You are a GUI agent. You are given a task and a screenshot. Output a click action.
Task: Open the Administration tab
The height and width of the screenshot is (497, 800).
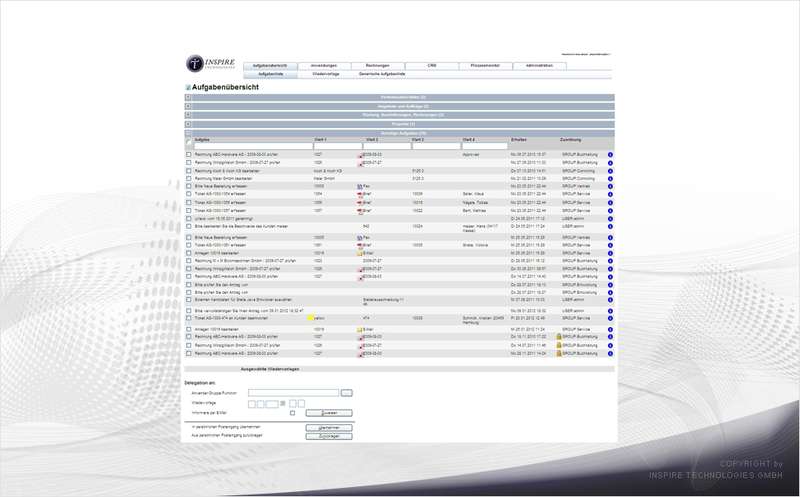539,66
